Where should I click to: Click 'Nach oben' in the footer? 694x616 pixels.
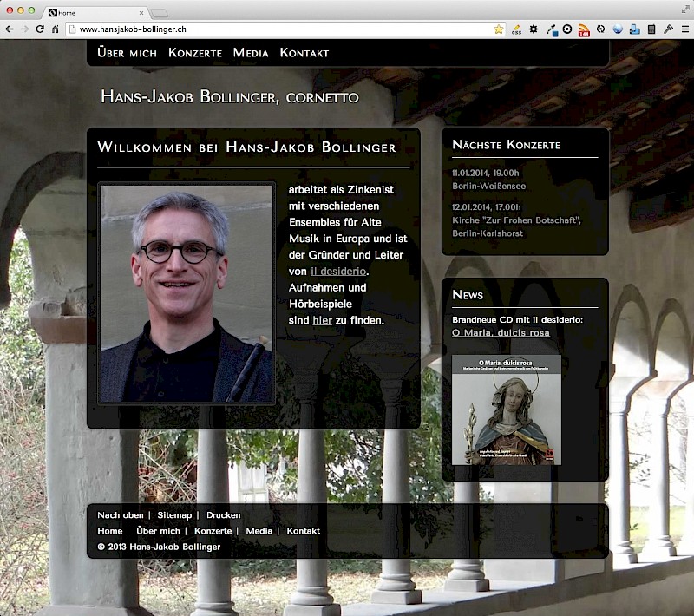(x=121, y=515)
